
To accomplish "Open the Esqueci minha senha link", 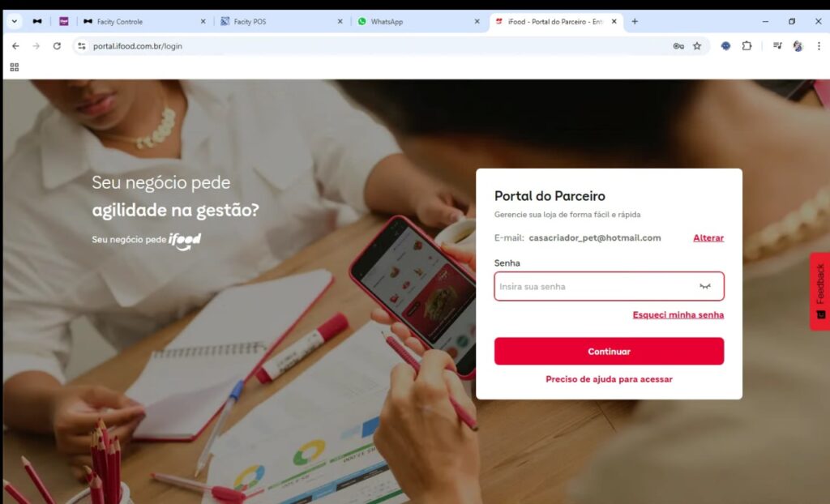I will coord(678,315).
